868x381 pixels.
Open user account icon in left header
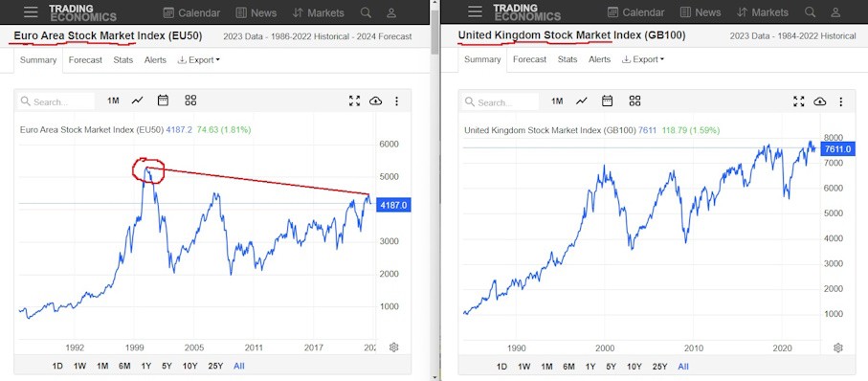pyautogui.click(x=391, y=12)
